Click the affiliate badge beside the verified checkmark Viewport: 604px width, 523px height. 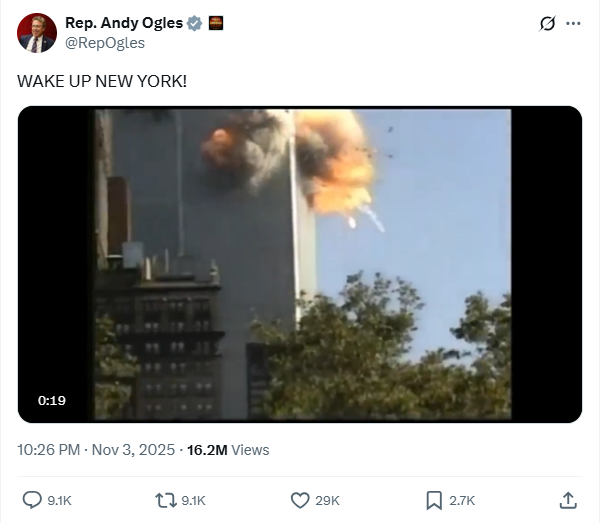tap(216, 23)
